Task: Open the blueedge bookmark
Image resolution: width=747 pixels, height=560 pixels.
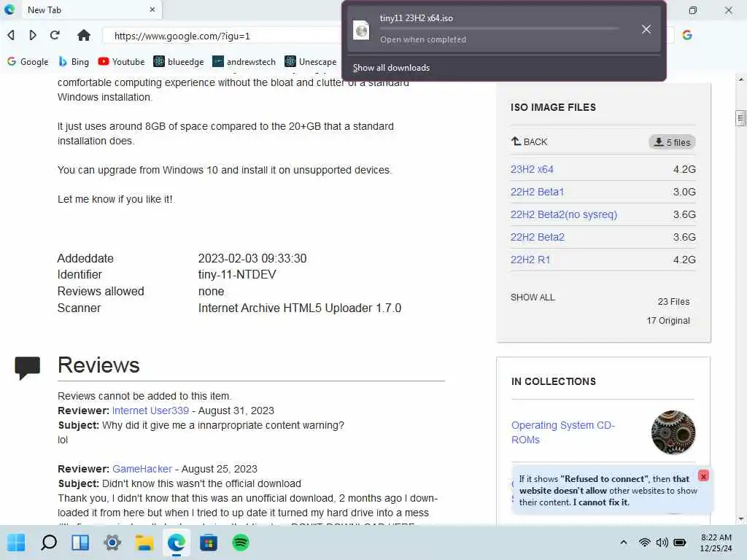Action: [x=179, y=61]
